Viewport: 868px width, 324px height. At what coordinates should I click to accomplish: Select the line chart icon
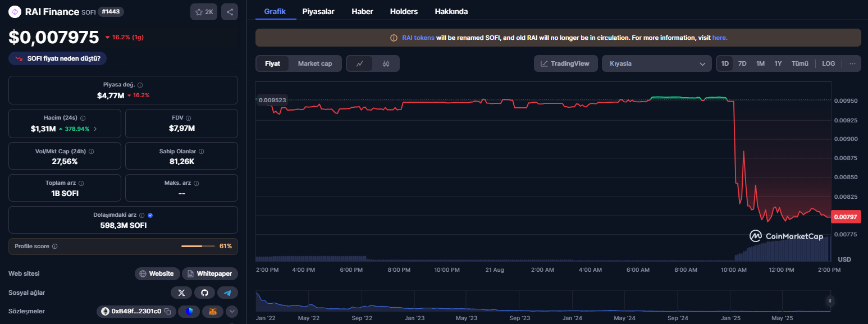(x=360, y=63)
